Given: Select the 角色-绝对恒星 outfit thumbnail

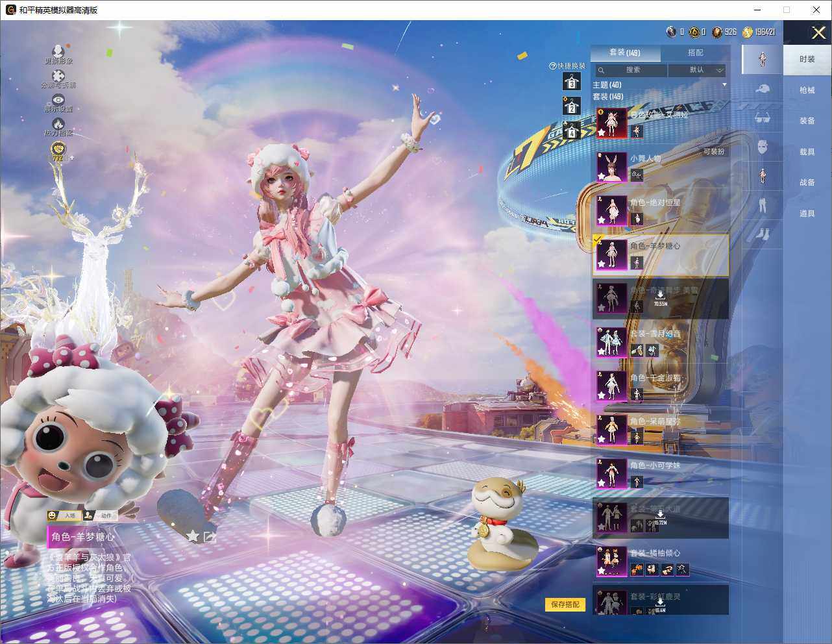Looking at the screenshot, I should pos(612,211).
